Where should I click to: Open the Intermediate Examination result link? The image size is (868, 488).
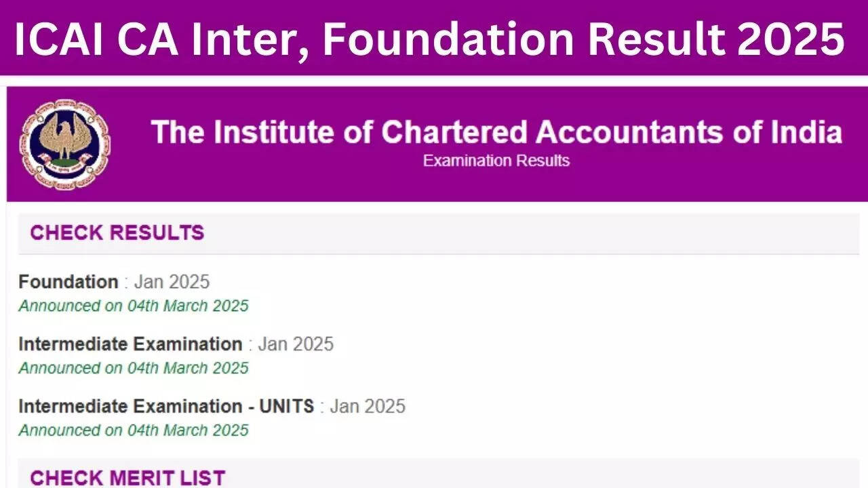coord(130,344)
